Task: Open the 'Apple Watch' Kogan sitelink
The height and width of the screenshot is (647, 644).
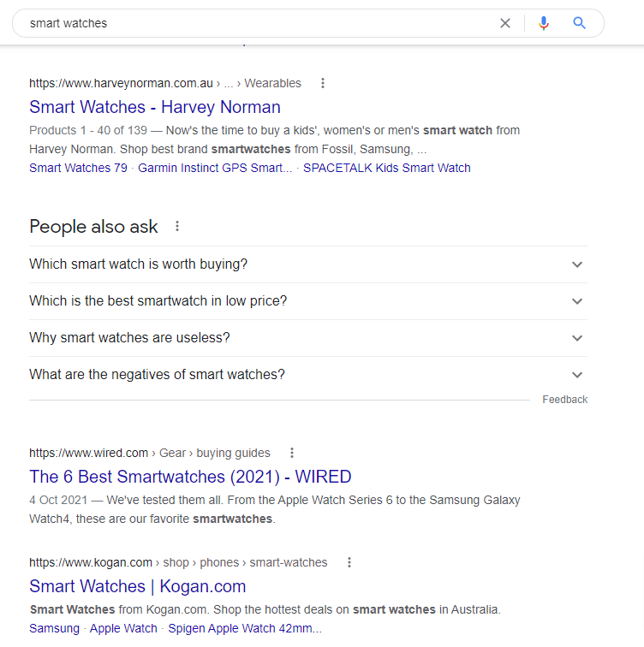Action: [123, 628]
